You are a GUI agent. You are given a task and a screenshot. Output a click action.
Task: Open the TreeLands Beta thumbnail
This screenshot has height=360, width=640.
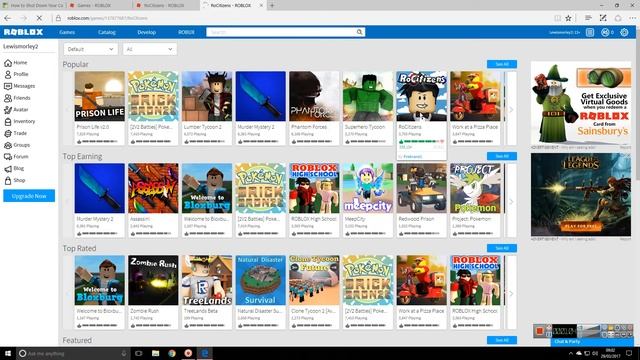(207, 280)
